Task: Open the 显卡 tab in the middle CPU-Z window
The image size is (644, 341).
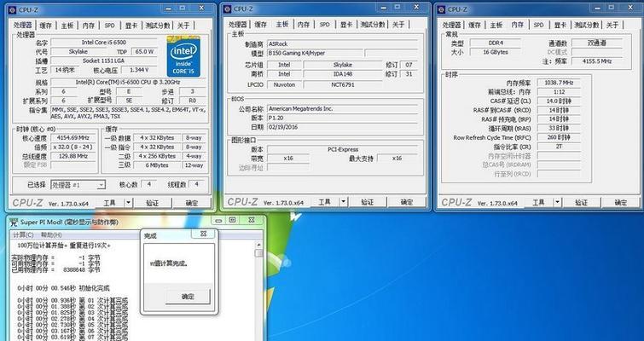Action: point(345,25)
